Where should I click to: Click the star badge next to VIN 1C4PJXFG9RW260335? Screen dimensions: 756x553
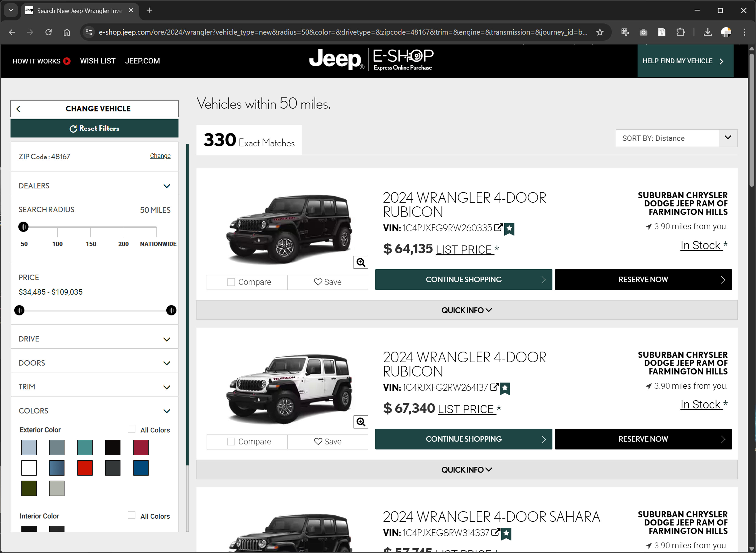coord(509,229)
